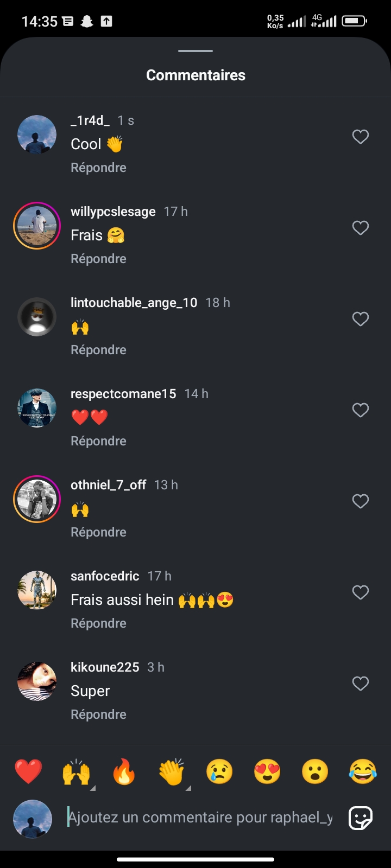
Task: Like willypcslesage's comment "Frais"
Action: 361,228
